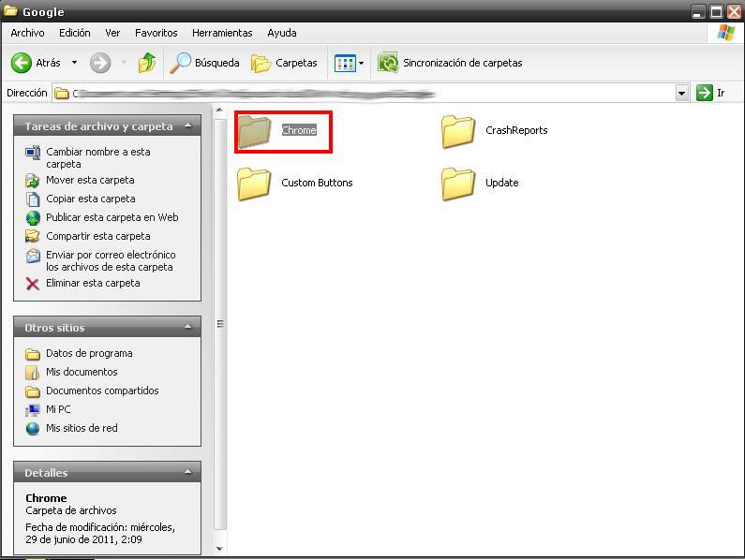Select the Update folder icon
The height and width of the screenshot is (560, 745).
click(x=458, y=184)
